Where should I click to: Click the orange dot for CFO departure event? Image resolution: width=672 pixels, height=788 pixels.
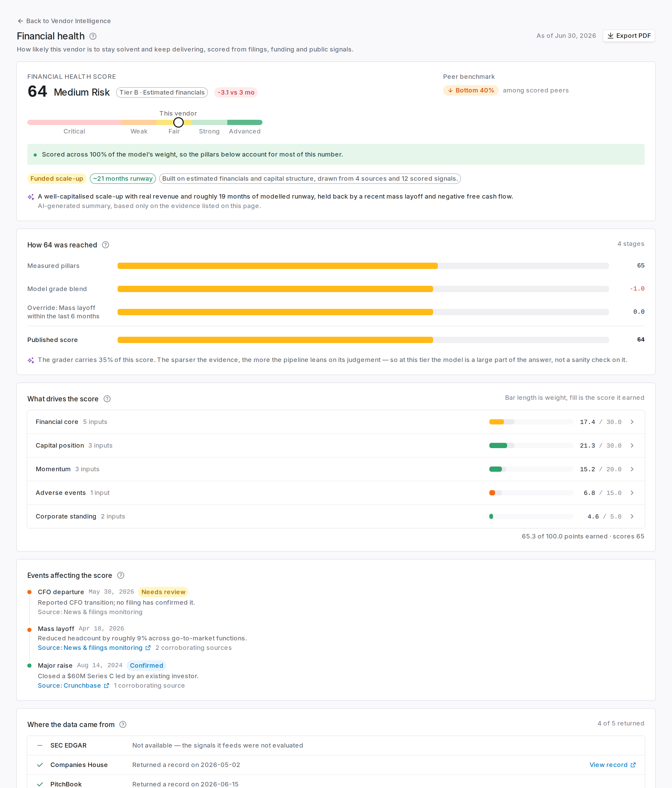[29, 592]
